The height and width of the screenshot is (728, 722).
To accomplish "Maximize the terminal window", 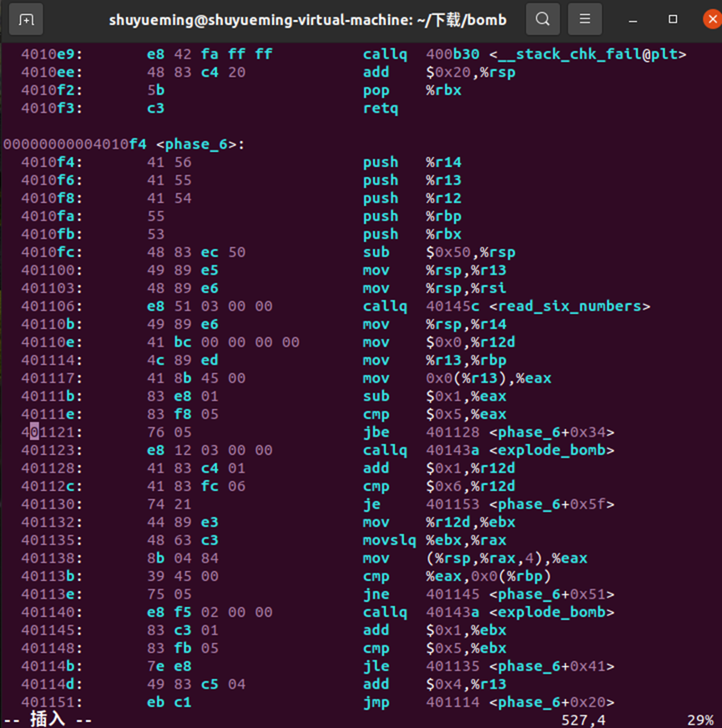I will (x=672, y=18).
